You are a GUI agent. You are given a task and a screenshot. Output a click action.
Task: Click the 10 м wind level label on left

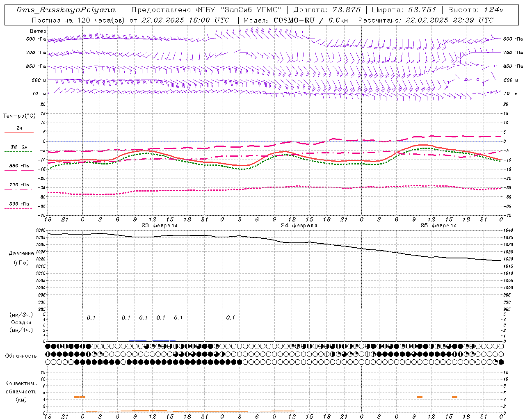click(x=39, y=94)
